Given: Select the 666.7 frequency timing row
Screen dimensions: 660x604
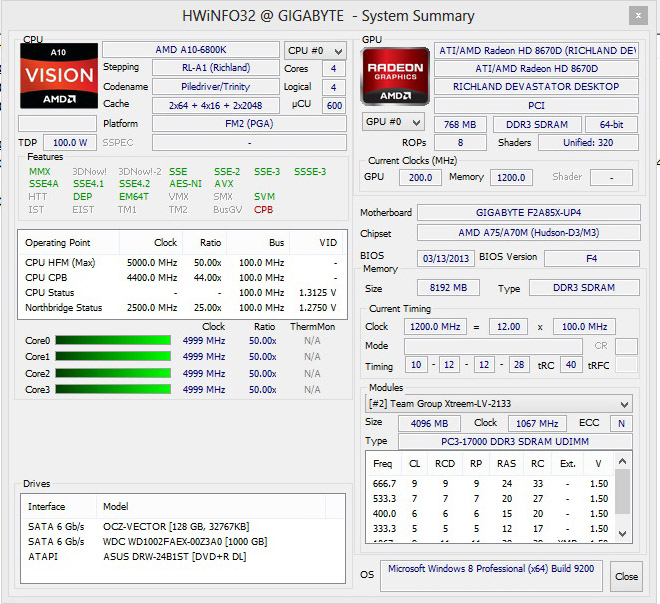Looking at the screenshot, I should click(490, 484).
